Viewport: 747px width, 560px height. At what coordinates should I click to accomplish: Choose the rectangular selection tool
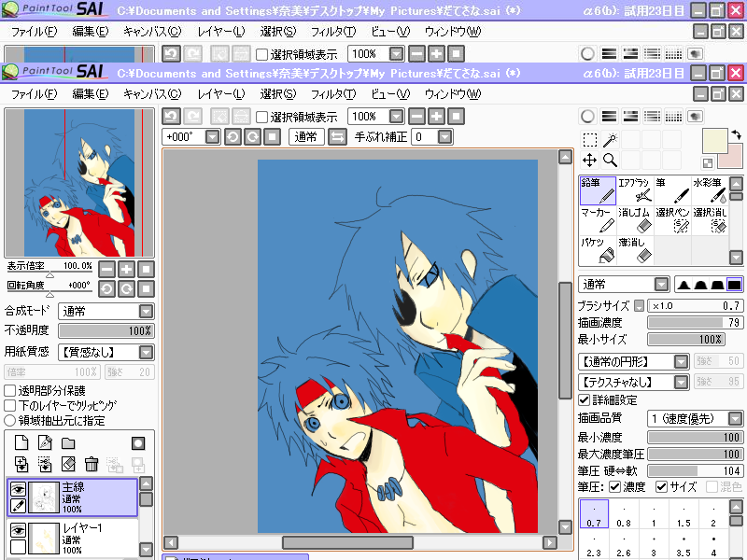pyautogui.click(x=590, y=140)
